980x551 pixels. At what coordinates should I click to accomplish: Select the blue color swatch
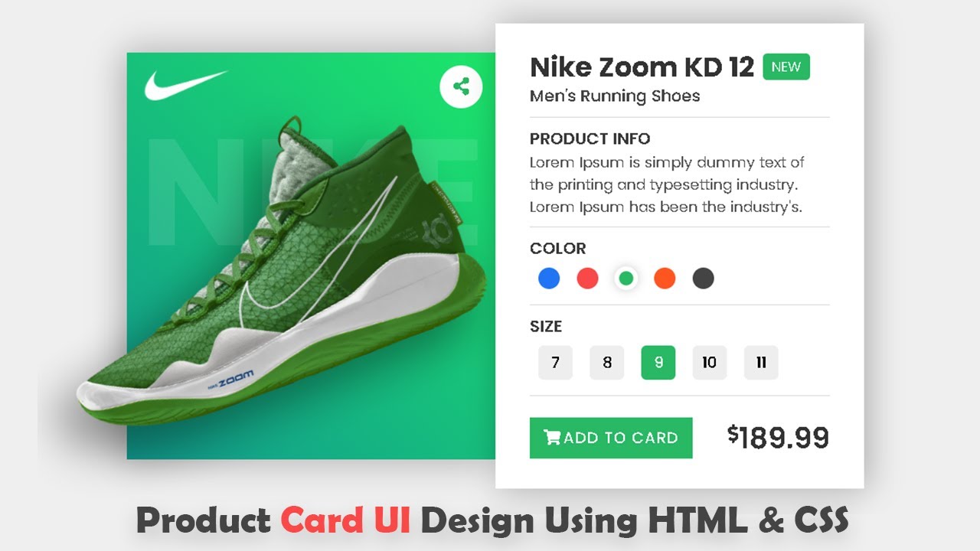coord(549,278)
